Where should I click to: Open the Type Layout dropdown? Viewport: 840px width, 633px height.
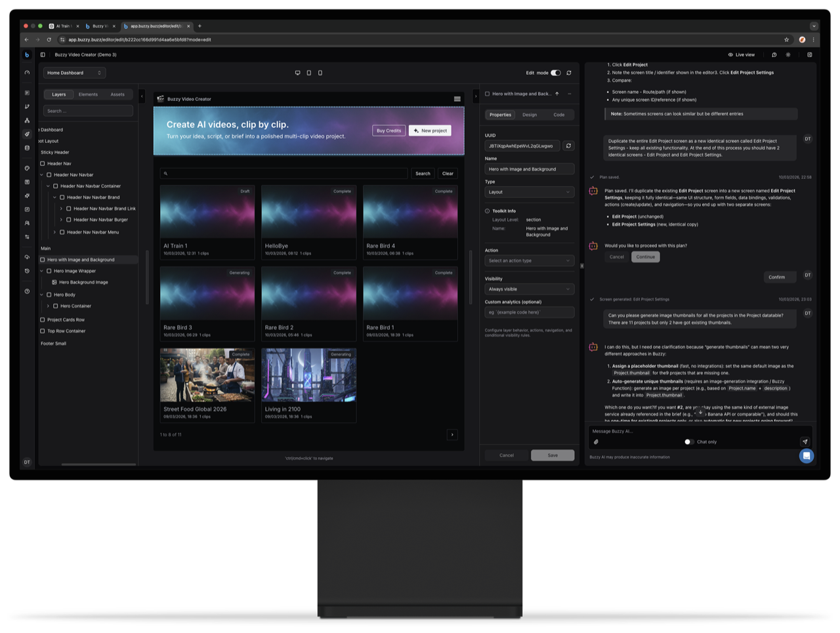point(530,192)
